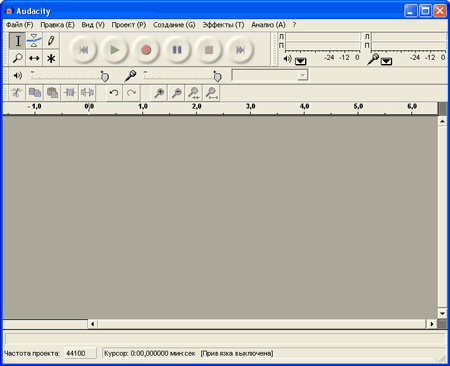Open the input source combo box
The image size is (450, 366).
tap(269, 75)
